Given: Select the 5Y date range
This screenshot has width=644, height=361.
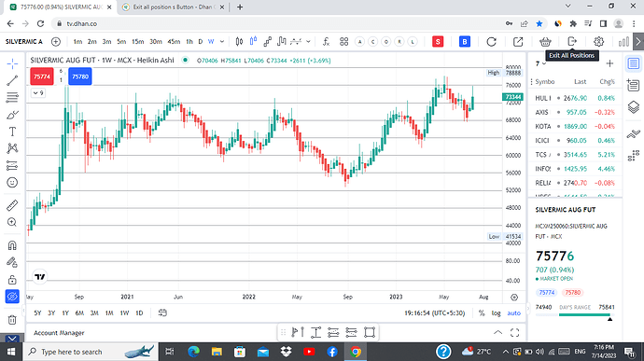Looking at the screenshot, I should [37, 312].
